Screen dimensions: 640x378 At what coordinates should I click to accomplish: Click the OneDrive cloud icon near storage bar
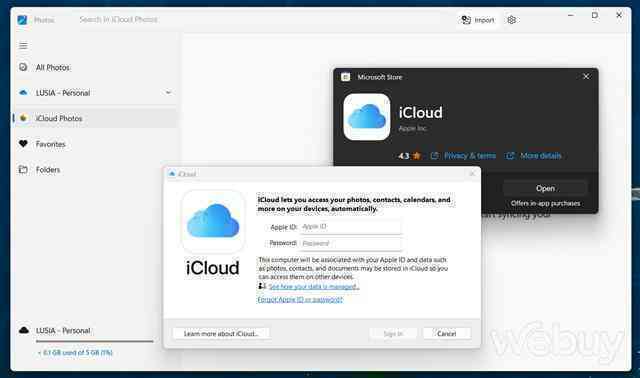pyautogui.click(x=24, y=330)
